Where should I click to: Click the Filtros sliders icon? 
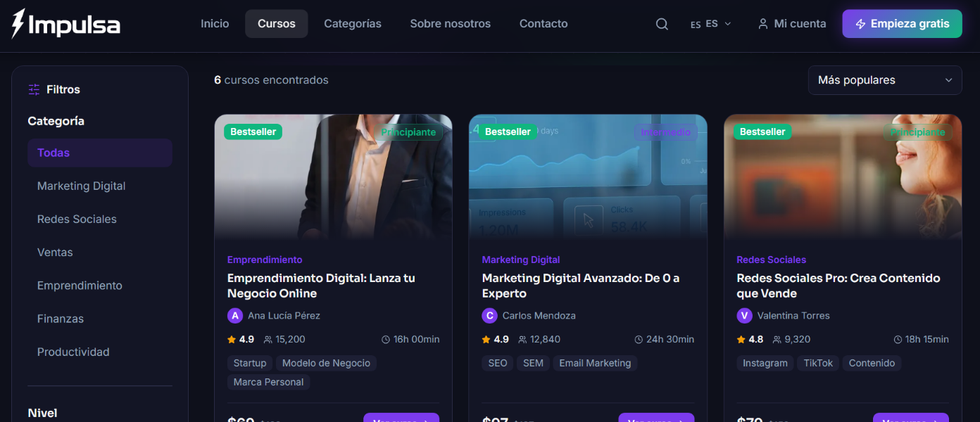(x=34, y=89)
